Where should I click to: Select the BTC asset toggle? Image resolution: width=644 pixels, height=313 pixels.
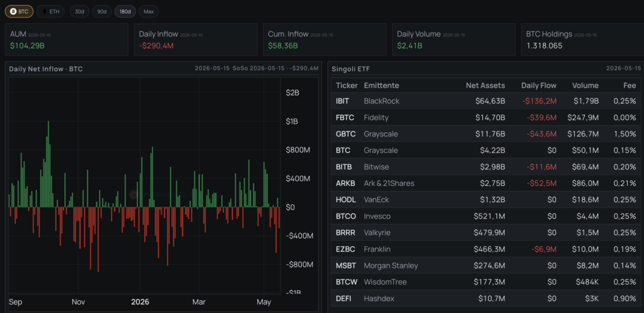point(19,11)
